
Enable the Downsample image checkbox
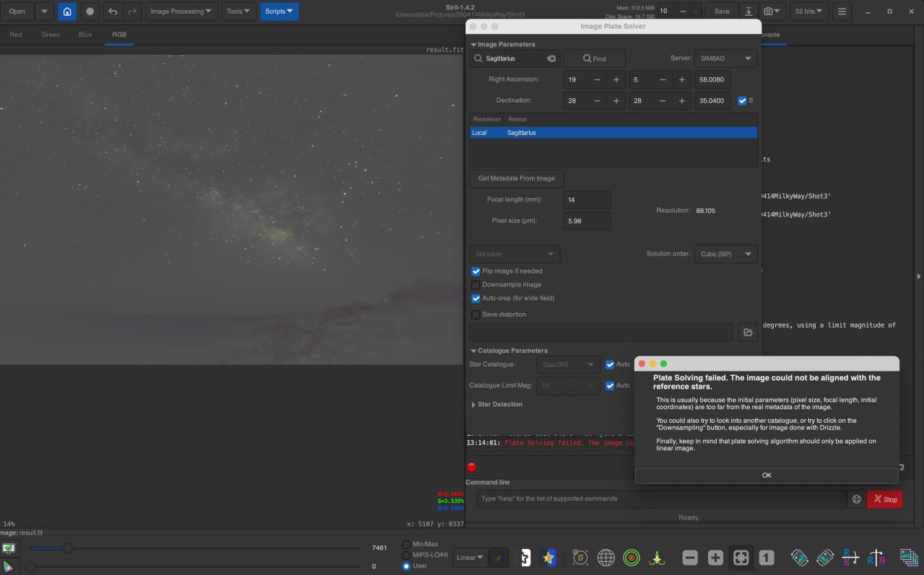(x=476, y=285)
